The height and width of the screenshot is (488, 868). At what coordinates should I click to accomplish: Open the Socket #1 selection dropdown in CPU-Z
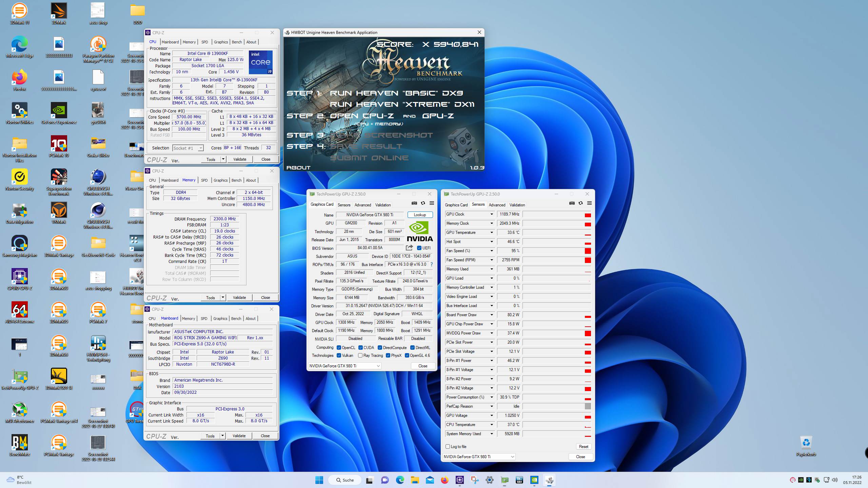[188, 148]
